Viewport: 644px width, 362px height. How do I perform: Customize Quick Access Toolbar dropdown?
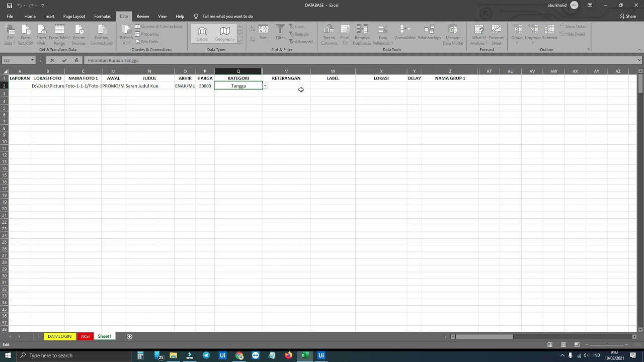click(x=43, y=5)
